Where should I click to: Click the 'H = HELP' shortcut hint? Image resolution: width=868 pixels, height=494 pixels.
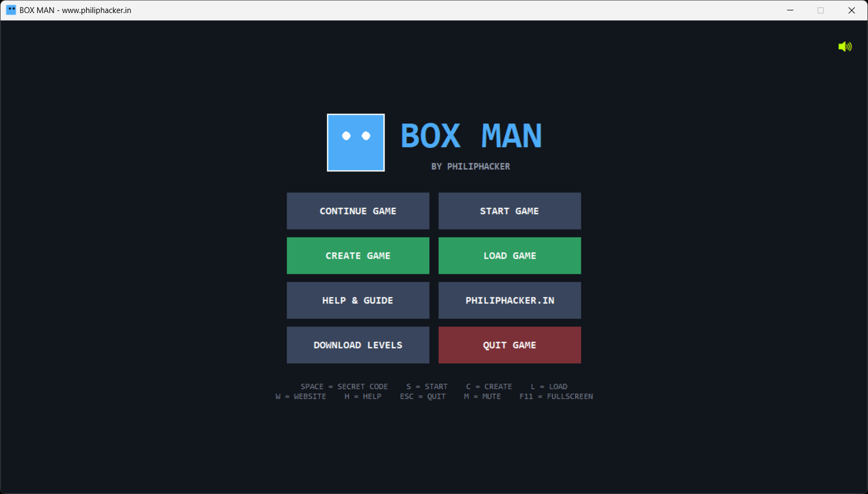click(363, 396)
